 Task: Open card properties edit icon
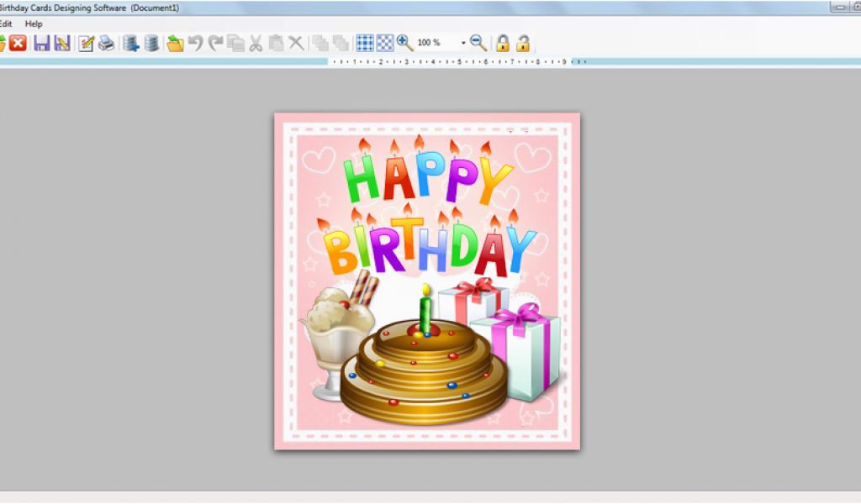coord(86,43)
